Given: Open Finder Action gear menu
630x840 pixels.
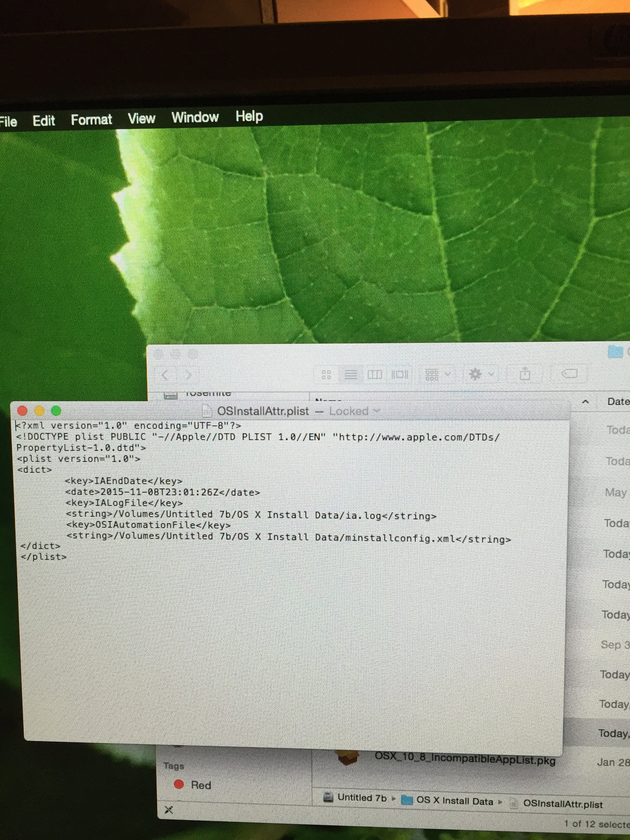Looking at the screenshot, I should pos(481,374).
